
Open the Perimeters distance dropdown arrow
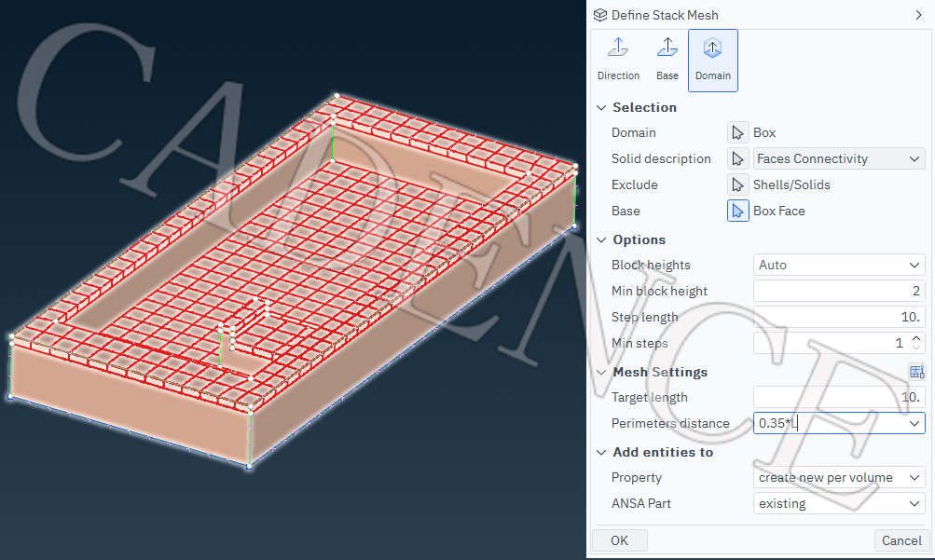point(914,424)
